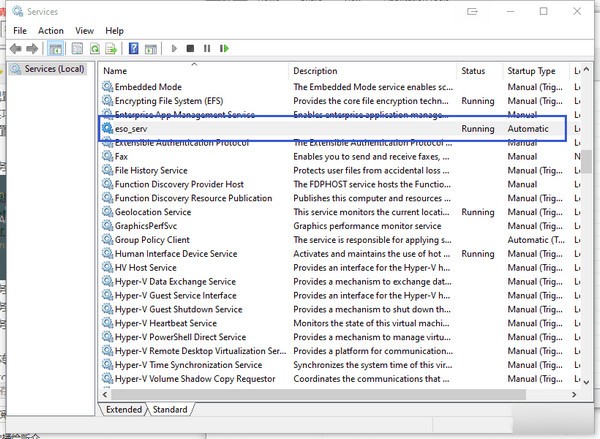Viewport: 600px width, 439px height.
Task: Click the Forward arrow in toolbar
Action: (32, 48)
